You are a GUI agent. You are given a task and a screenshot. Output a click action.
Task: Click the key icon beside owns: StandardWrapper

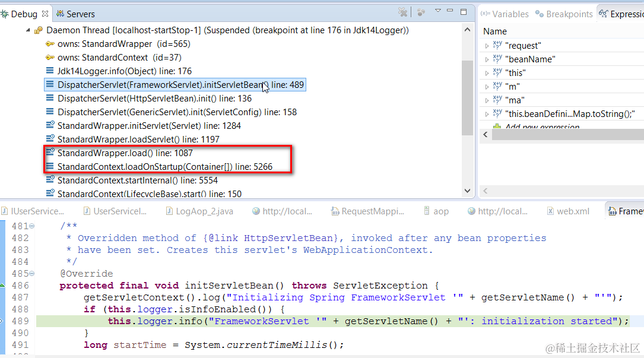[50, 43]
